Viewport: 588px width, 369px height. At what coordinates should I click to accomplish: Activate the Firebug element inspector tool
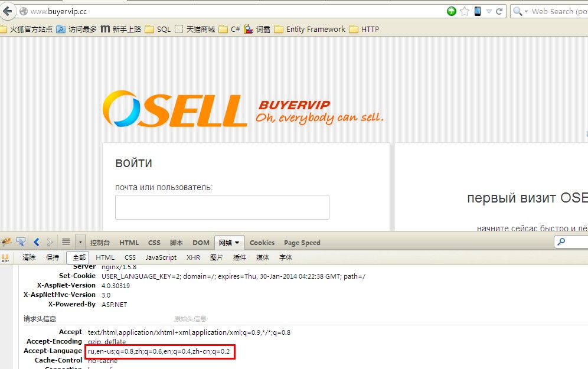pyautogui.click(x=21, y=242)
